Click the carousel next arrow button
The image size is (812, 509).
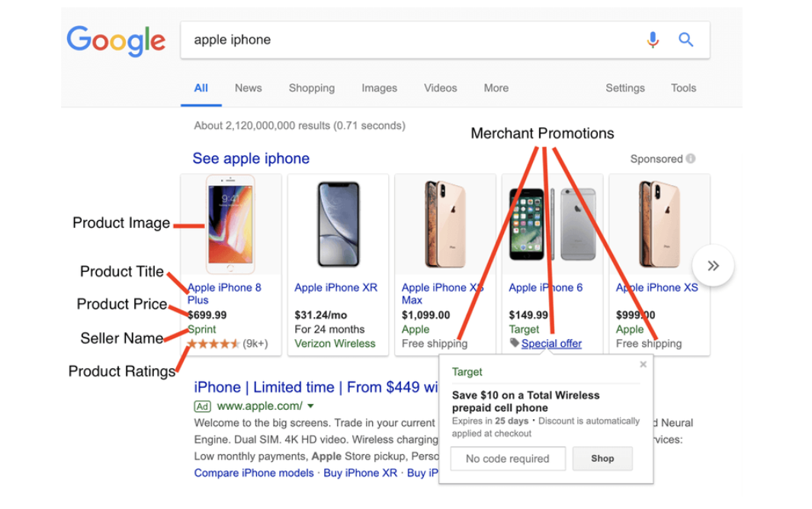pyautogui.click(x=713, y=266)
